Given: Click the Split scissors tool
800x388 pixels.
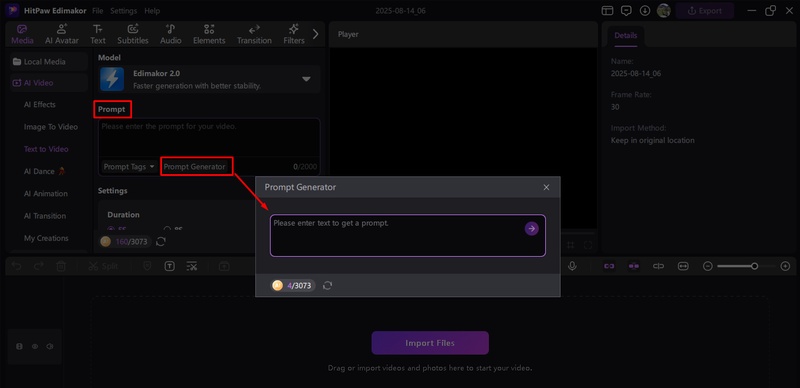Looking at the screenshot, I should coord(103,266).
